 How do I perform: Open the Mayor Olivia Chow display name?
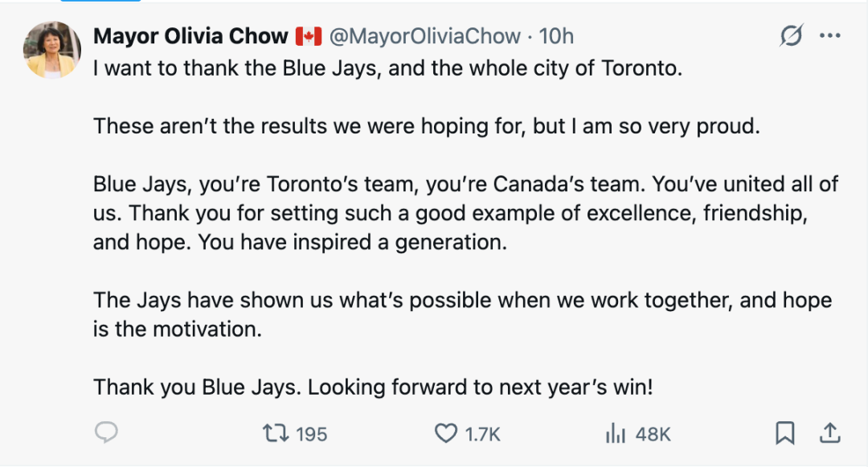(190, 36)
